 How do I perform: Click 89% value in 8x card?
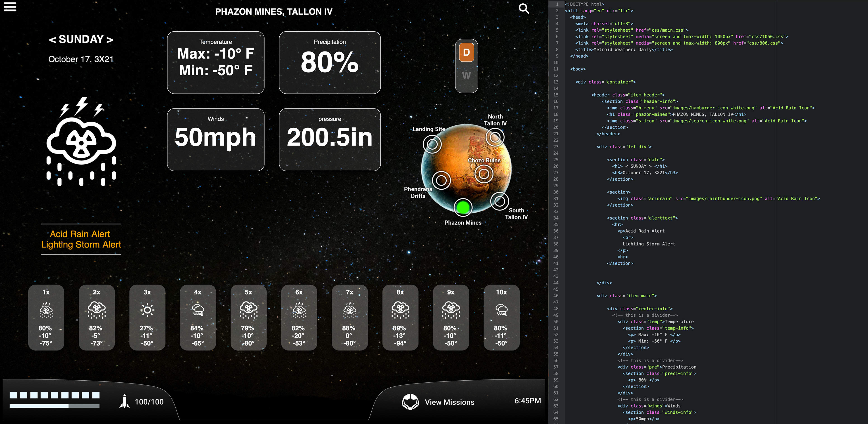pos(399,328)
